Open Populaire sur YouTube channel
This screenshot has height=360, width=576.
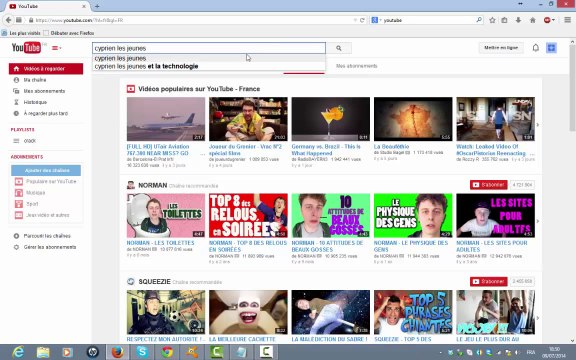[51, 181]
